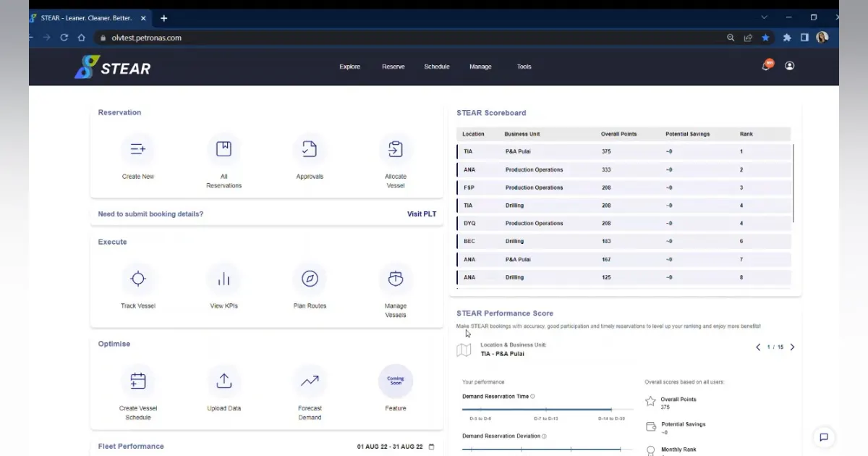Viewport: 868px width, 456px height.
Task: Open the Manage menu
Action: 480,67
